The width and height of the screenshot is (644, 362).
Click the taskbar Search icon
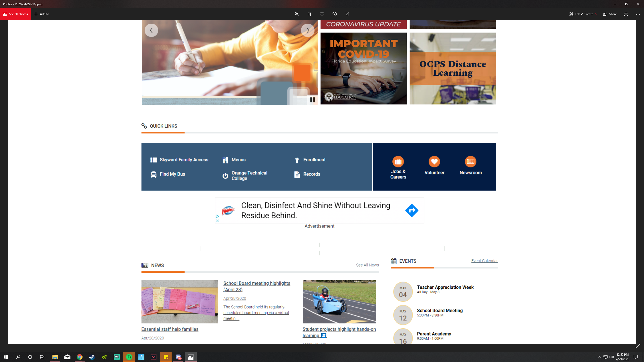point(18,357)
